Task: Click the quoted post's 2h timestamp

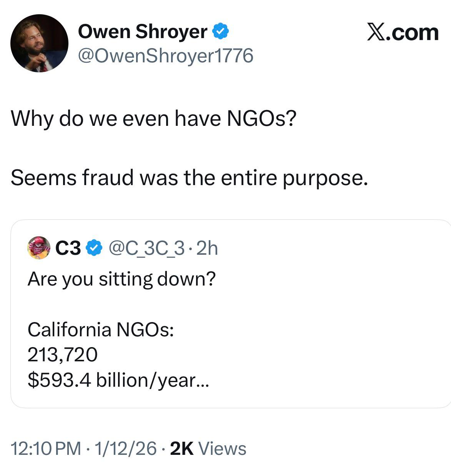Action: pos(207,249)
